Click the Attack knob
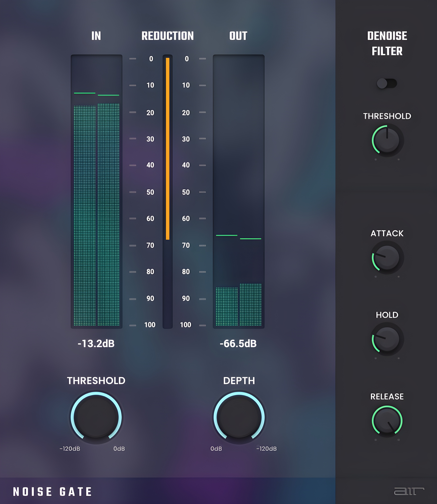Screen dimensions: 437x504 [x=387, y=258]
